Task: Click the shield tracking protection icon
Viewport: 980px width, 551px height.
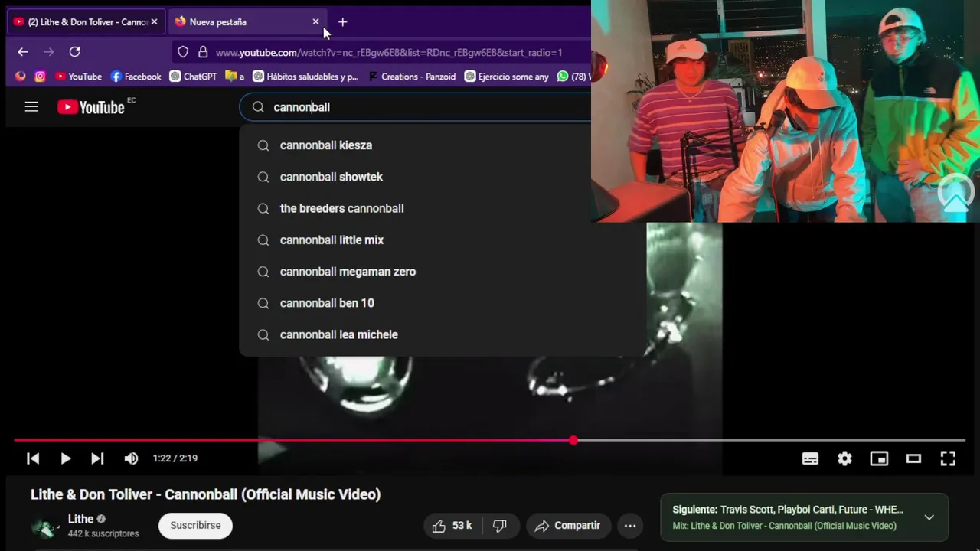Action: [183, 52]
